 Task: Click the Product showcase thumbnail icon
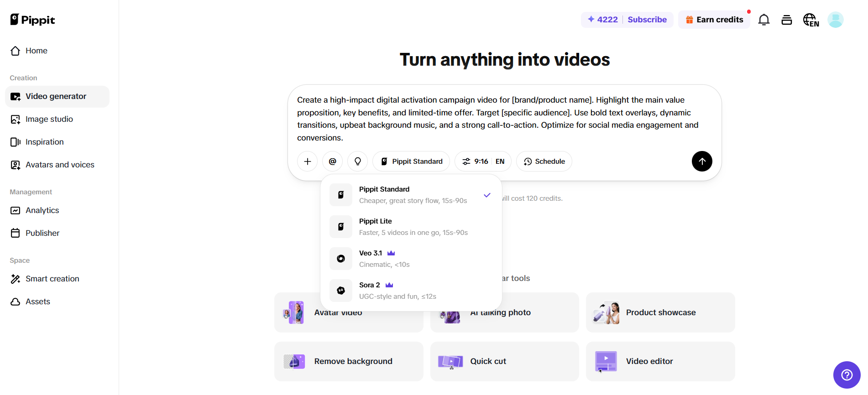(606, 312)
